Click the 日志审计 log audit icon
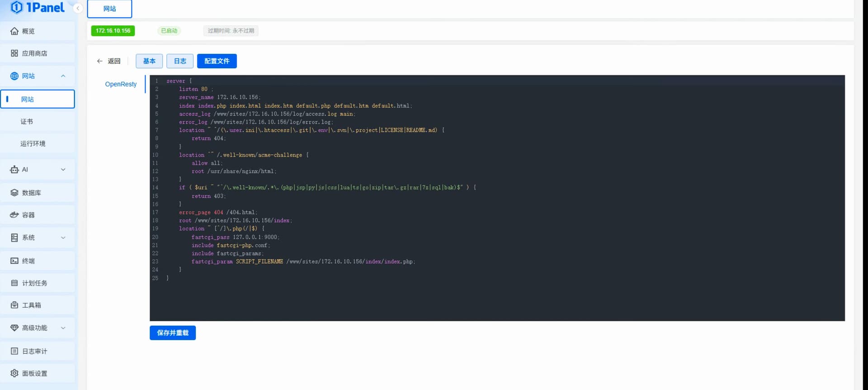This screenshot has width=868, height=390. click(14, 351)
